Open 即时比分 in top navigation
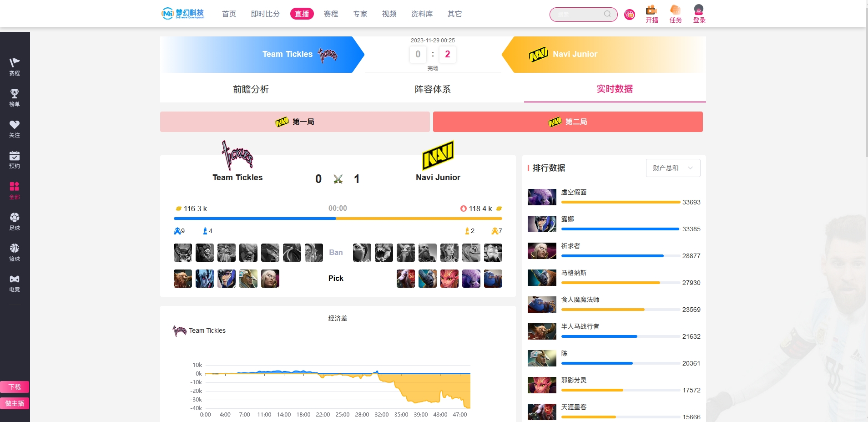 click(x=265, y=14)
